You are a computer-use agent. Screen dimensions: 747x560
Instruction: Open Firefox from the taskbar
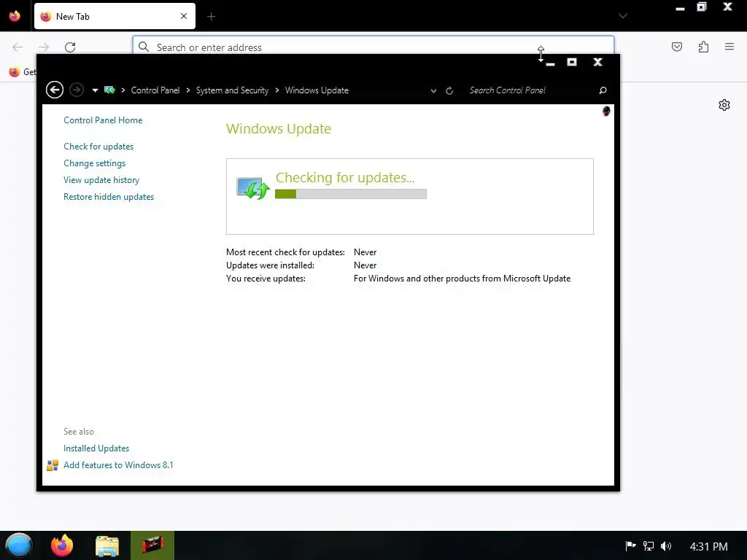click(x=62, y=545)
